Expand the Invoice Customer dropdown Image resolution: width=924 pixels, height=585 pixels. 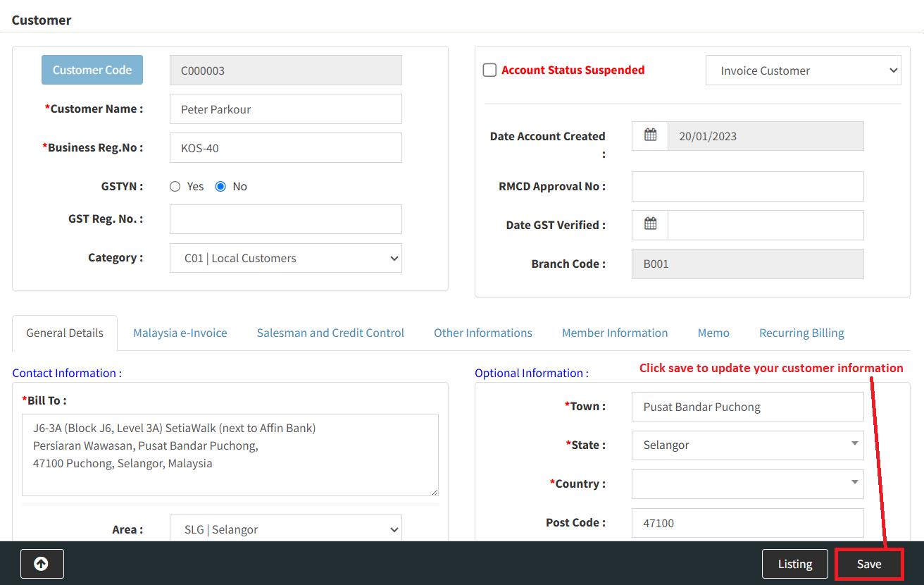pyautogui.click(x=803, y=70)
